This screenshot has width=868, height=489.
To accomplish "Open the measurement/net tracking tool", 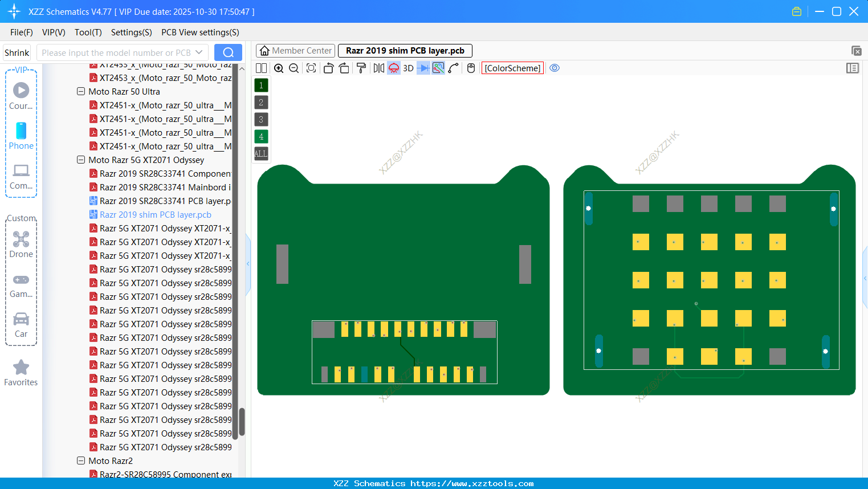I will [438, 68].
